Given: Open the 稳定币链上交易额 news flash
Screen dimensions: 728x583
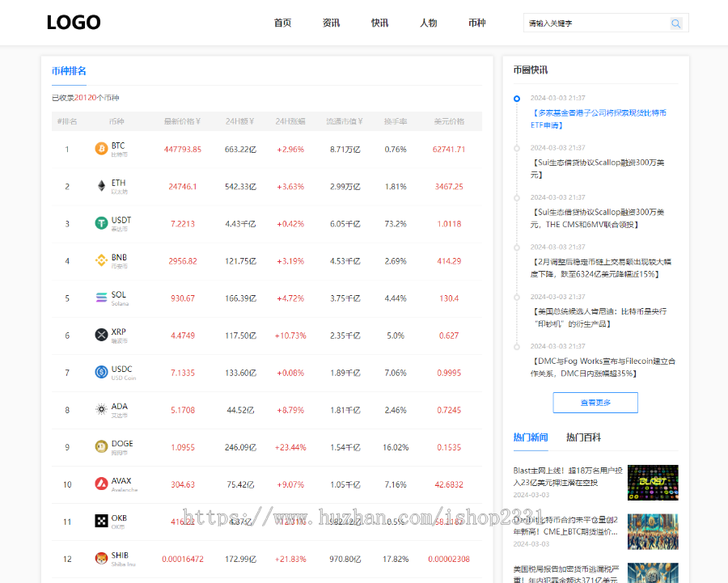Looking at the screenshot, I should [601, 268].
